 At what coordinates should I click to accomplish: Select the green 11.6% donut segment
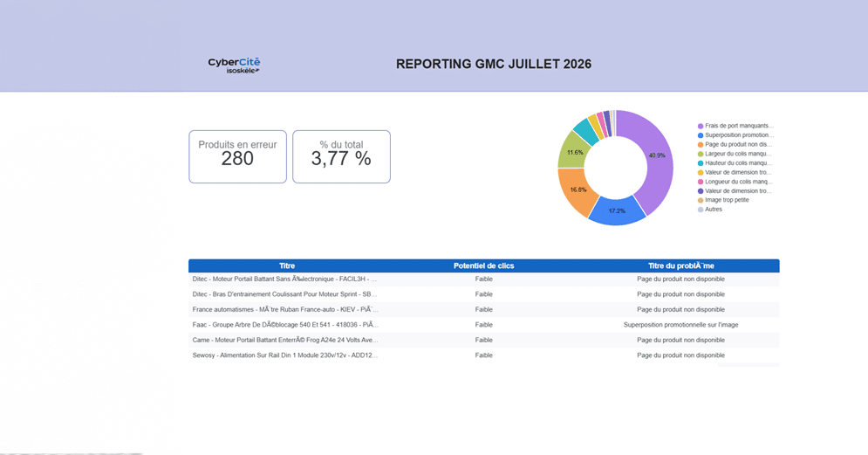(x=572, y=151)
